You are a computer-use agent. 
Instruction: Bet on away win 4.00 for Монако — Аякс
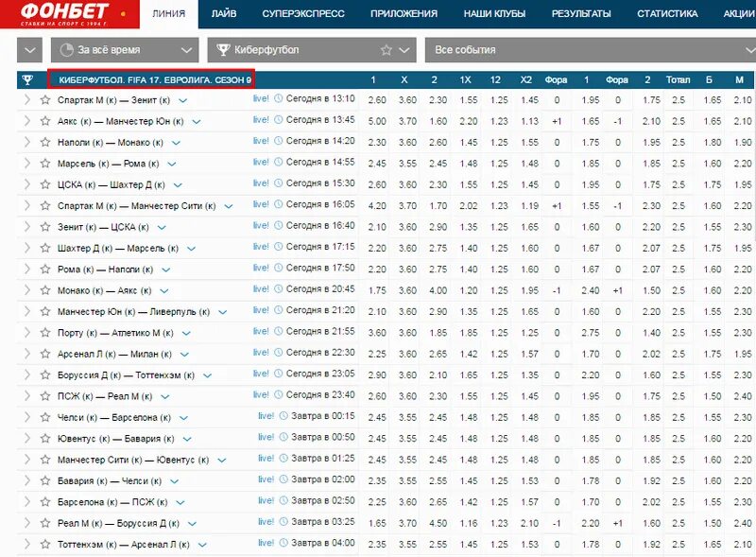point(438,290)
